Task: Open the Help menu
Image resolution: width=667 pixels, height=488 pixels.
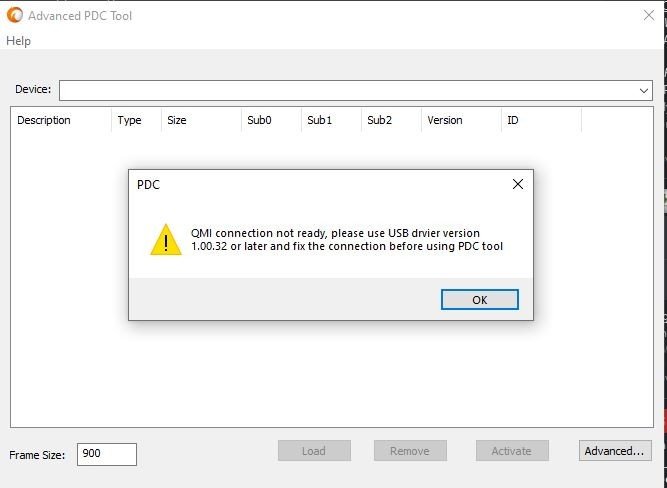Action: (x=18, y=41)
